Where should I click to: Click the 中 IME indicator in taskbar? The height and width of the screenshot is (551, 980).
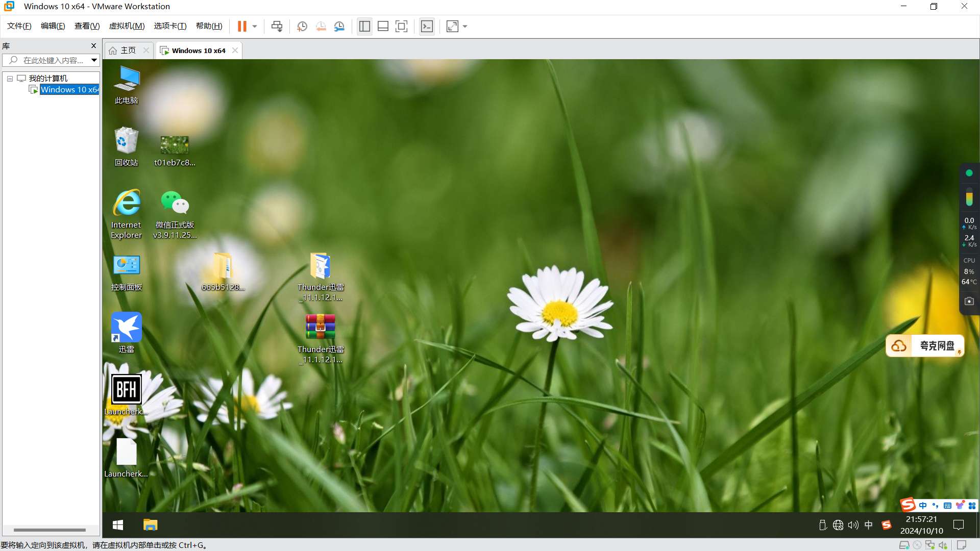coord(869,525)
